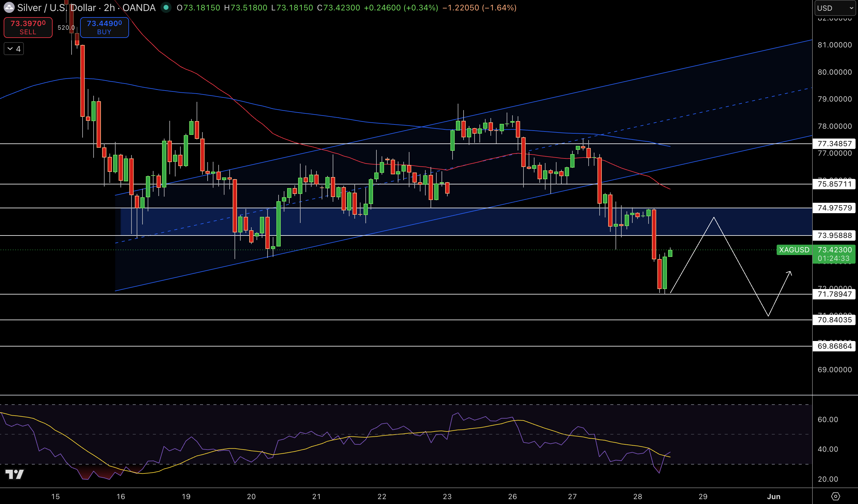Click RSI axis value 20.00
Screen dimensions: 858x504
[x=828, y=479]
